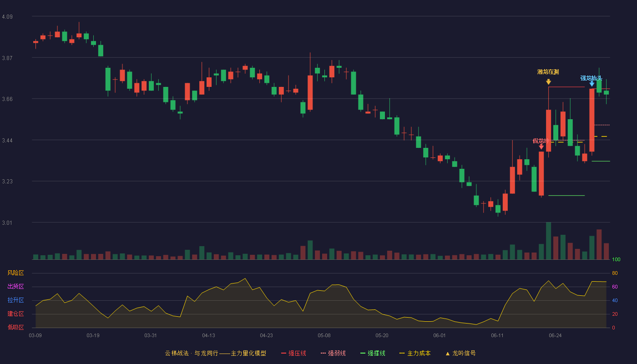Click the 3.66 price axis label
The width and height of the screenshot is (637, 364).
[7, 99]
